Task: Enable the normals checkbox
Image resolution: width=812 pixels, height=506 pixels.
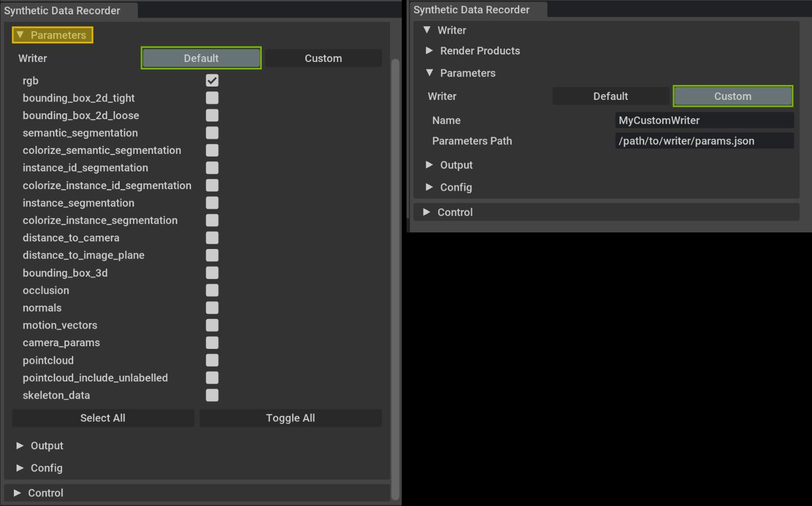Action: click(x=212, y=308)
